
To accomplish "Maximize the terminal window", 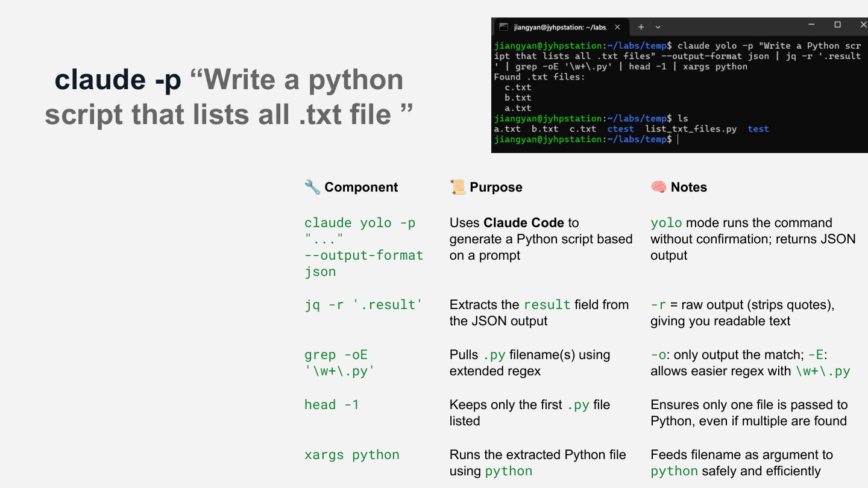I will click(x=837, y=25).
